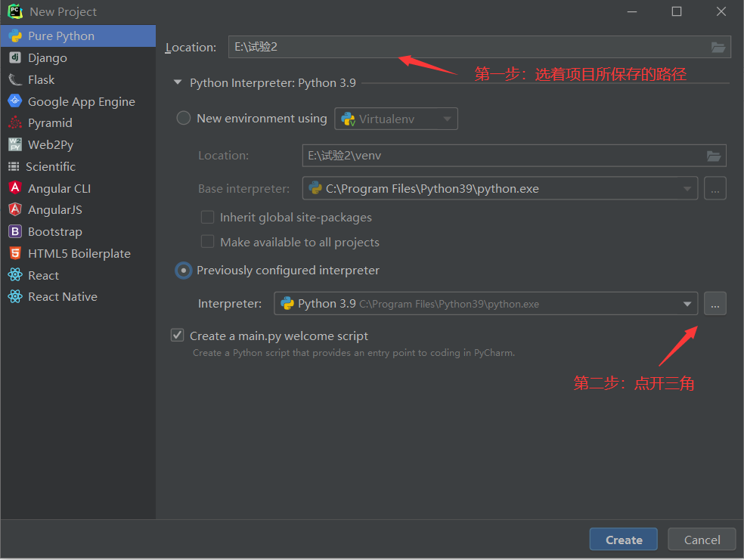Select Previously configured interpreter radio button
Screen dimensions: 744x560
point(184,271)
